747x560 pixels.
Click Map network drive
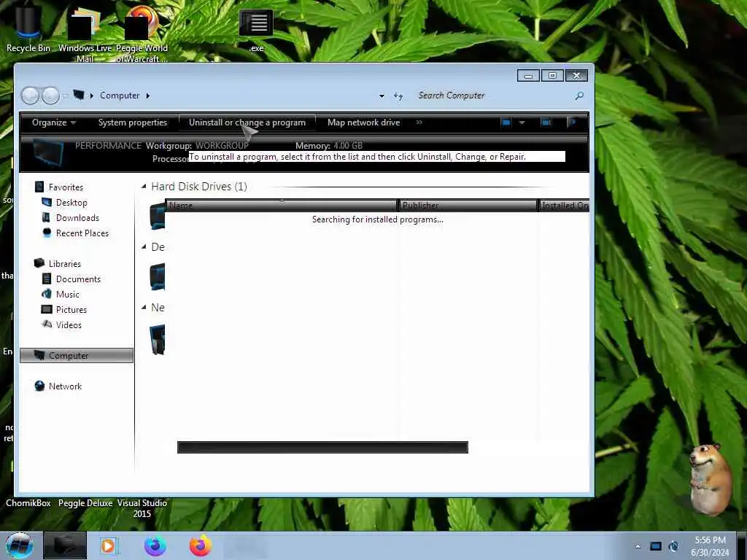coord(363,122)
